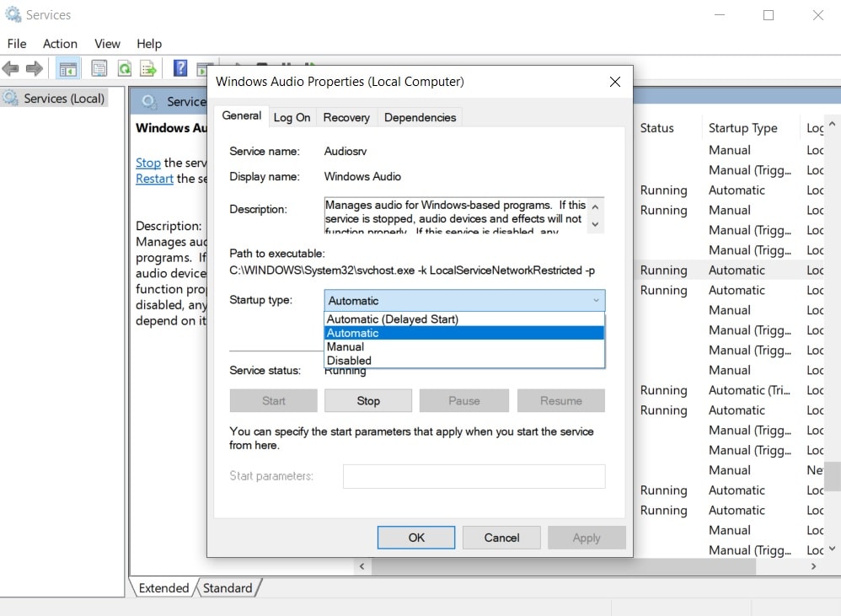
Task: Click the Apply button
Action: (x=587, y=537)
